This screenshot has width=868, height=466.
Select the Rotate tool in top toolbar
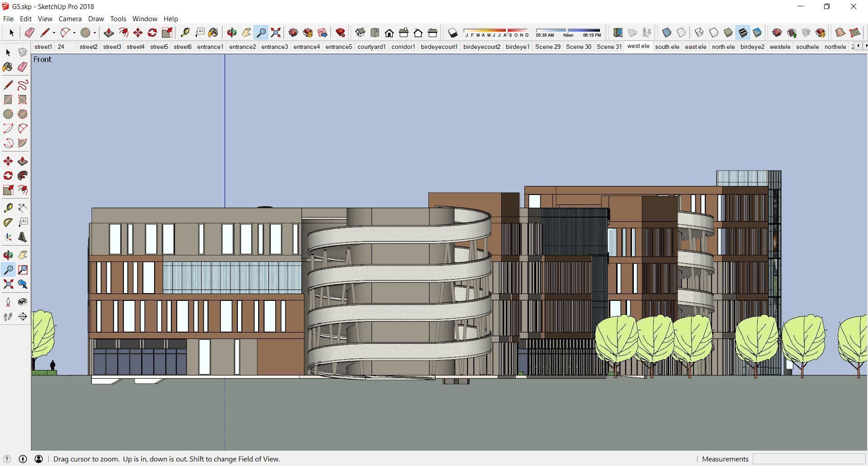[152, 33]
